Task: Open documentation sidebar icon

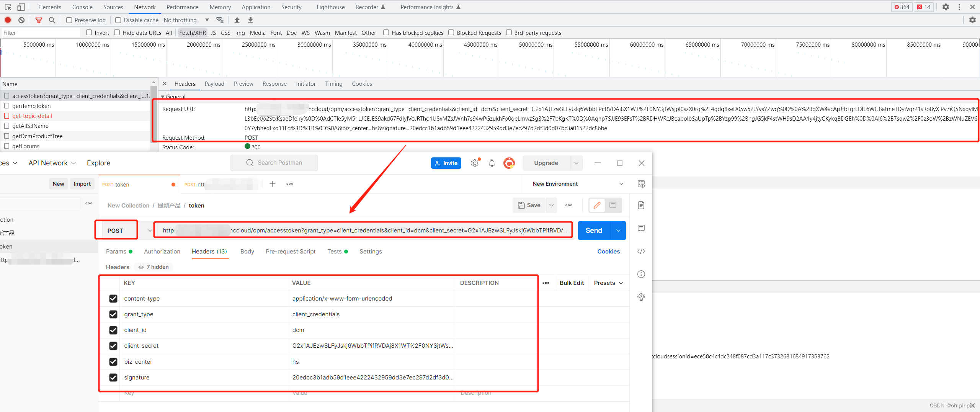Action: [641, 205]
